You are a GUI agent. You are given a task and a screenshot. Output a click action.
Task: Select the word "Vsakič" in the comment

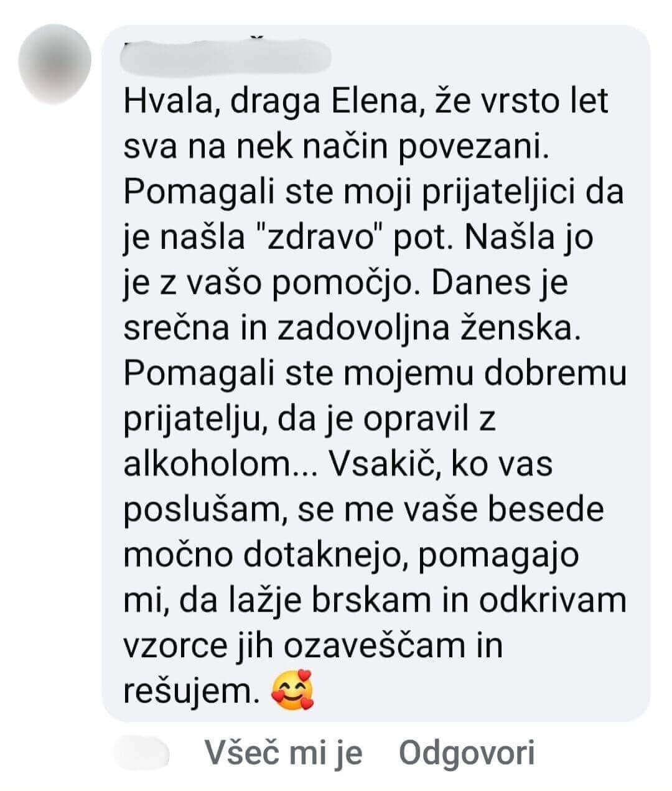[380, 464]
